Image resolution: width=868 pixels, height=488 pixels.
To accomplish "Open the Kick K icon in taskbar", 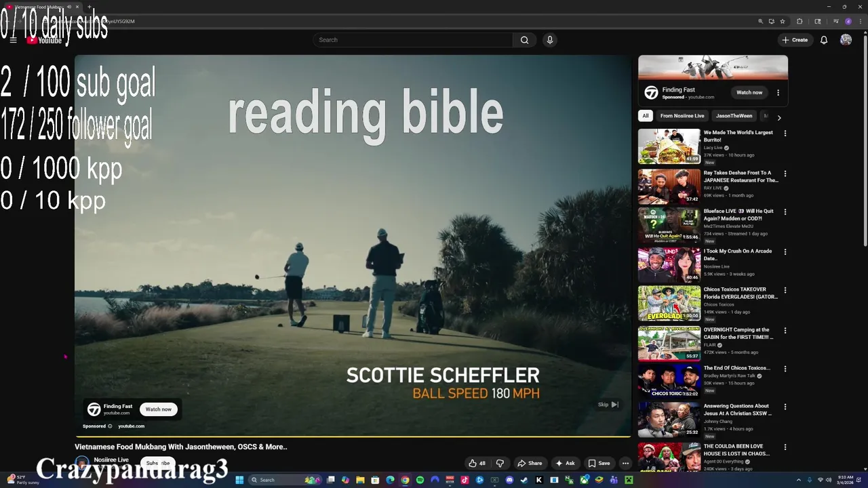I will 538,480.
